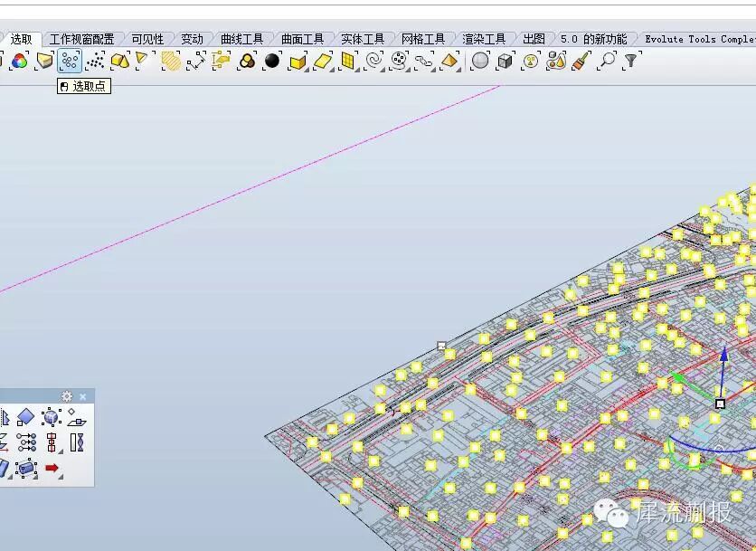The height and width of the screenshot is (551, 756).
Task: Open the 出图 tab
Action: click(534, 39)
